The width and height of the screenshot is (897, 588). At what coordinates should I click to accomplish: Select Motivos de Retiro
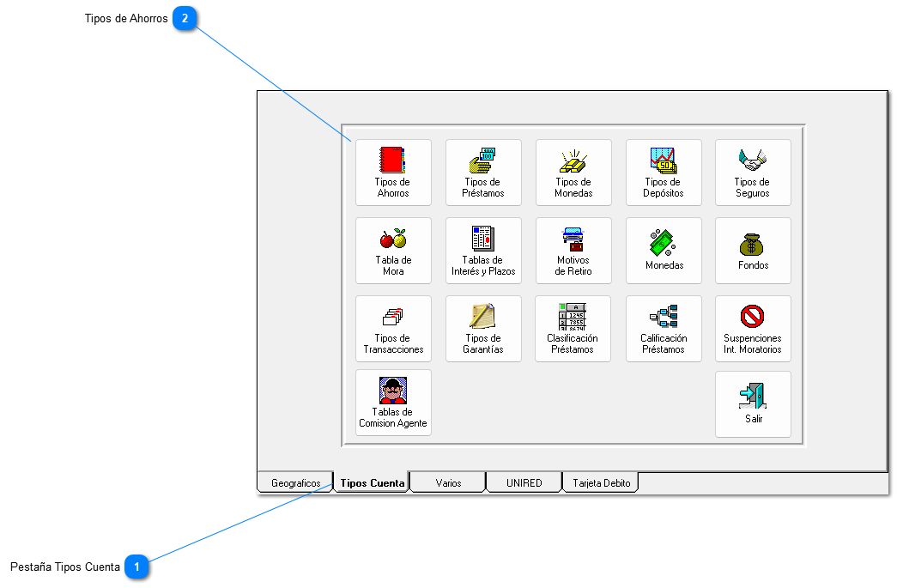coord(573,251)
